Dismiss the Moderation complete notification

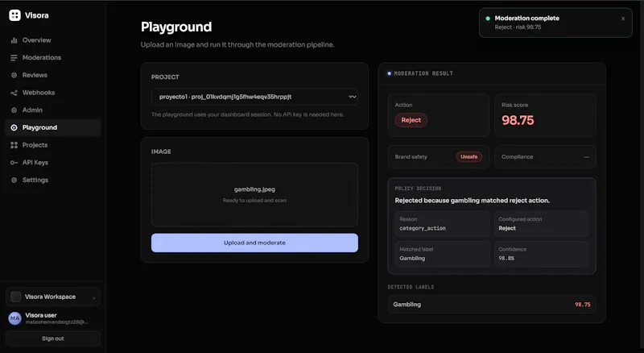pos(623,19)
